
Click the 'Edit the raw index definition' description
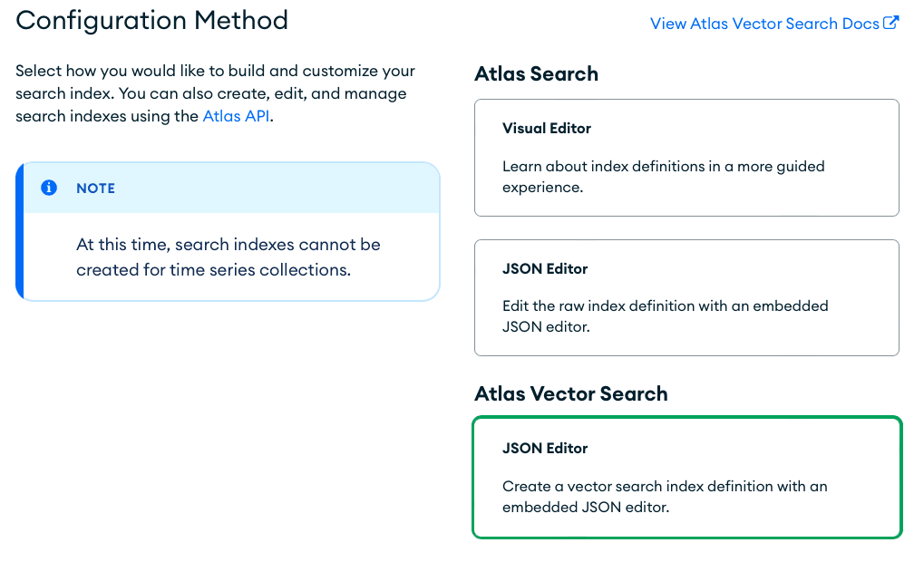665,316
